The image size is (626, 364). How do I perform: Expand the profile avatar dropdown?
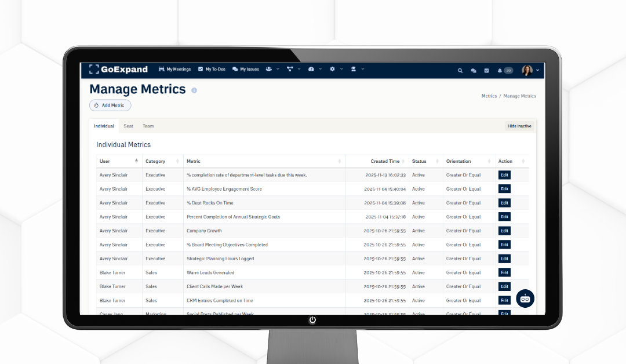528,70
